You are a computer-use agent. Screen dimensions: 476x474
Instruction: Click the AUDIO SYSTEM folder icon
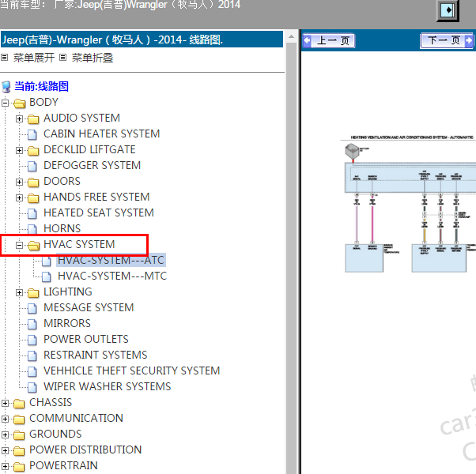tap(33, 119)
